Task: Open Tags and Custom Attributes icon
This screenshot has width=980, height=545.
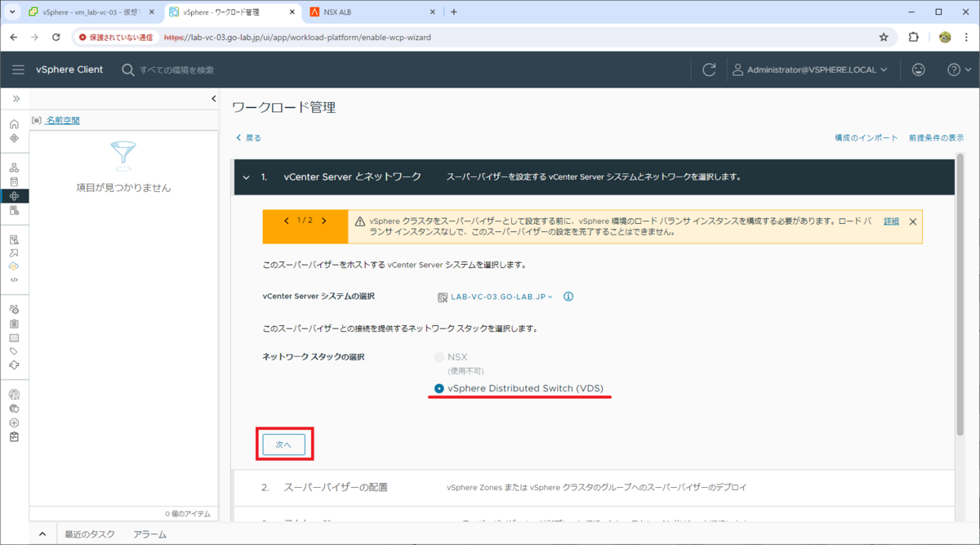Action: click(x=14, y=351)
